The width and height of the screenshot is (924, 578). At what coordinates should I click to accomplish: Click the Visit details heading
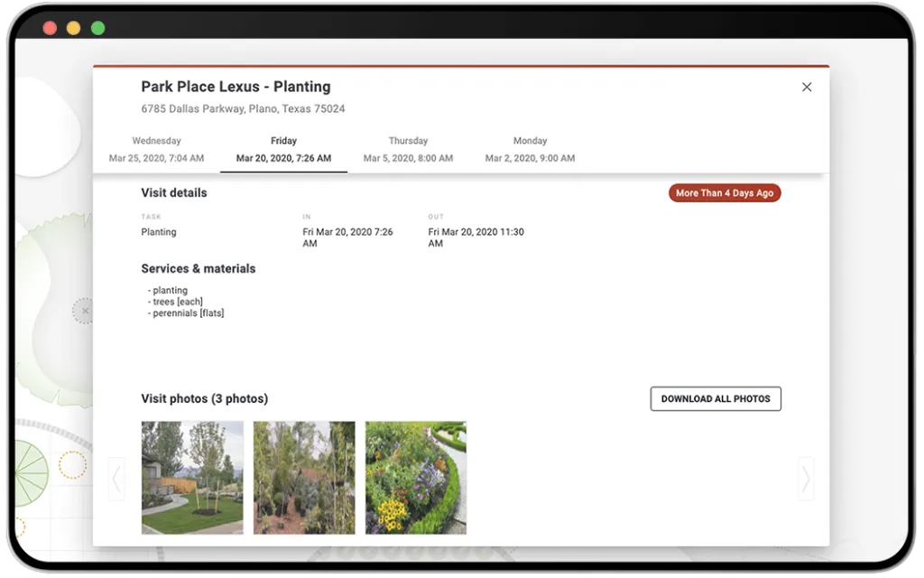[174, 193]
